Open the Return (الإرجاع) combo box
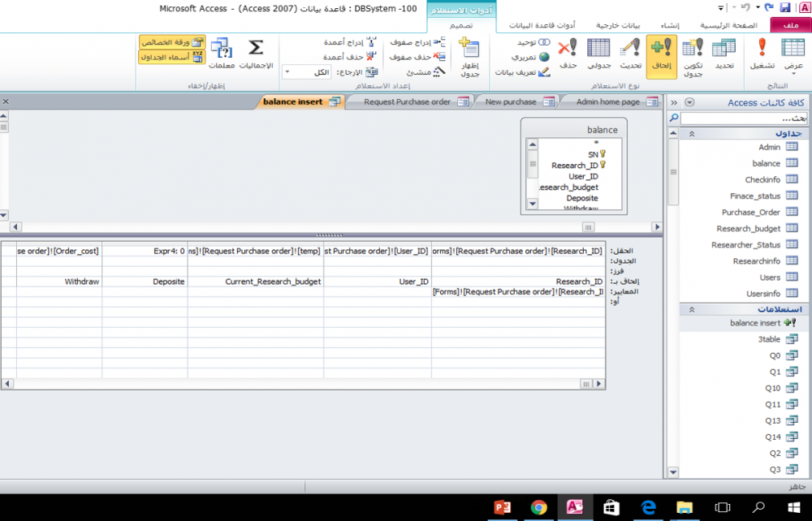Viewport: 812px width, 521px height. 306,72
